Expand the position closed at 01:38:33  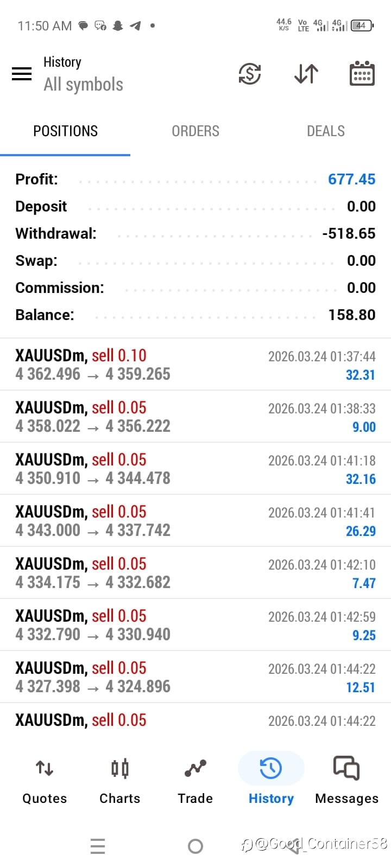[x=195, y=417]
